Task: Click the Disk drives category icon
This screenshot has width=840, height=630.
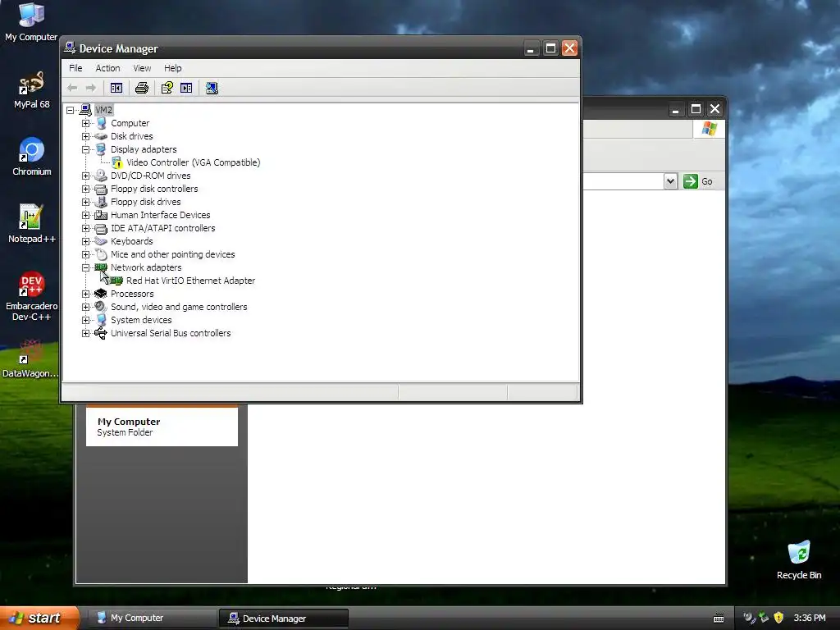Action: tap(101, 136)
